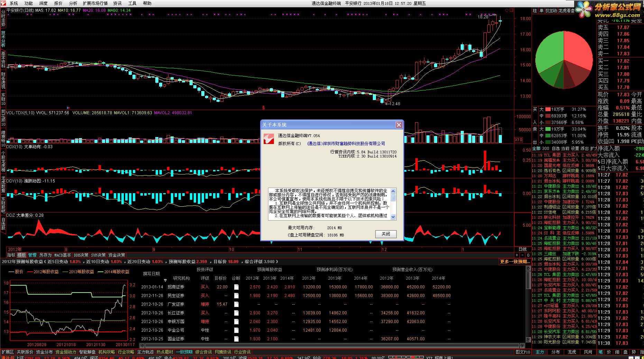Close the 关于本系统 dialog with X

[399, 125]
